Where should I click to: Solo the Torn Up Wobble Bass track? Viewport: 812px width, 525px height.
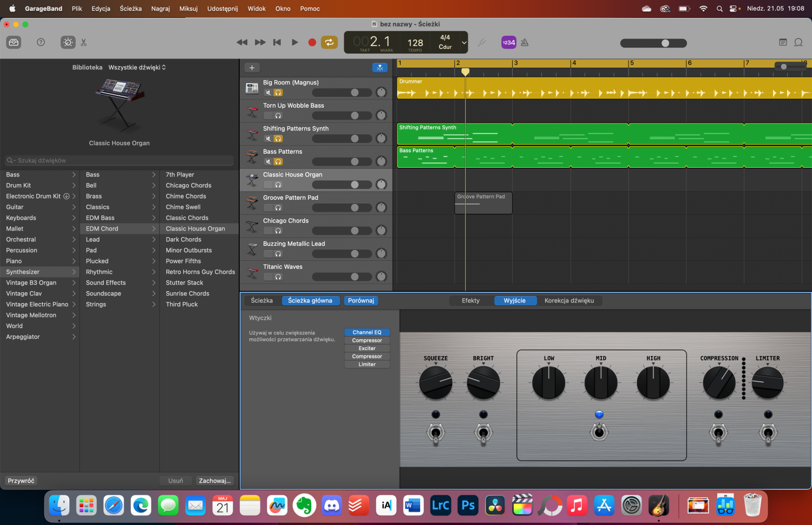pos(278,116)
